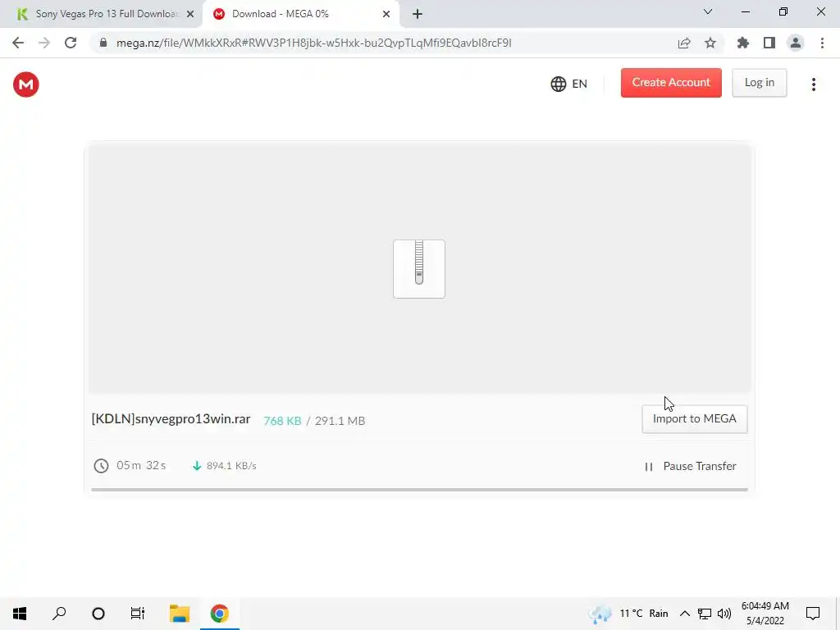Click the download speed arrow icon
This screenshot has width=840, height=630.
(197, 466)
